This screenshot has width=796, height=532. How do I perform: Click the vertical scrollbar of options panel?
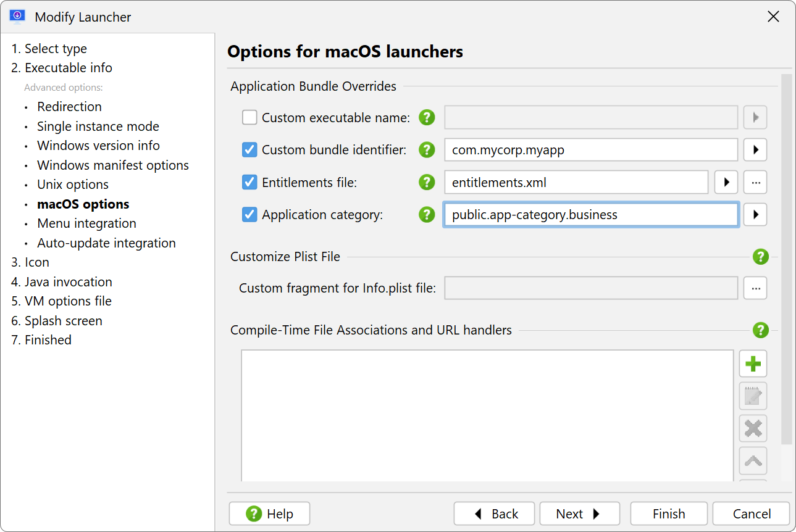click(786, 259)
